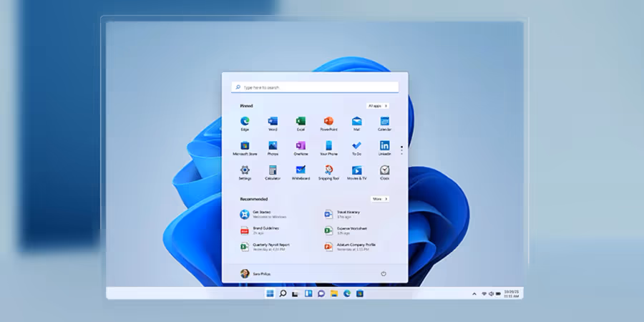Show hidden system tray icons
This screenshot has height=322, width=644.
[474, 293]
